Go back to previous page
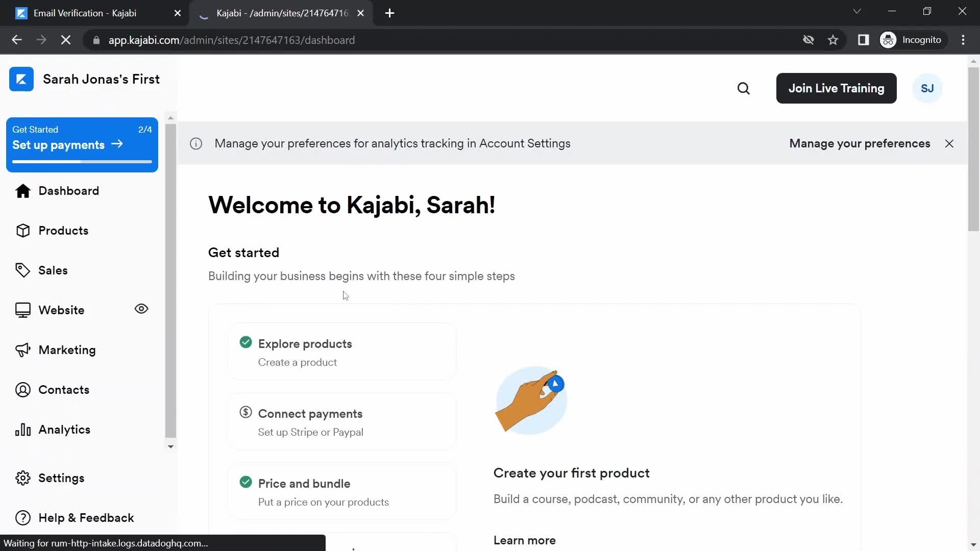The width and height of the screenshot is (980, 551). 17,40
